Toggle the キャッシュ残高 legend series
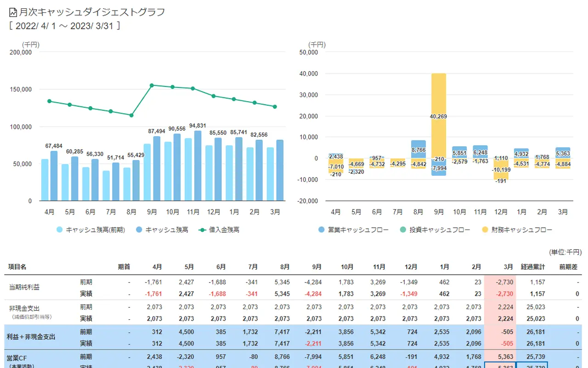Viewport: 588px width, 368px height. tap(162, 230)
